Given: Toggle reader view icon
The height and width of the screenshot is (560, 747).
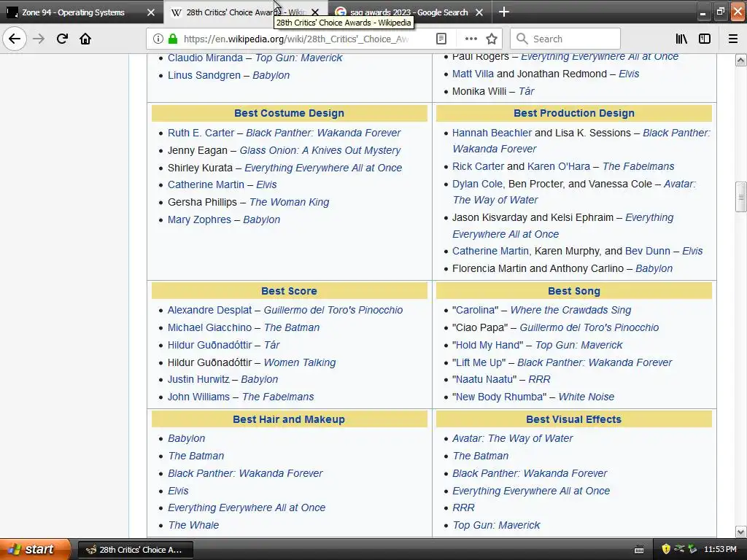Looking at the screenshot, I should pyautogui.click(x=441, y=39).
